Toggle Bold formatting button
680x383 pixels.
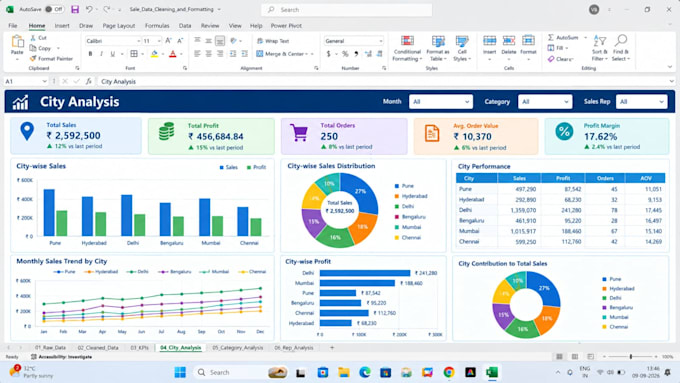(90, 54)
